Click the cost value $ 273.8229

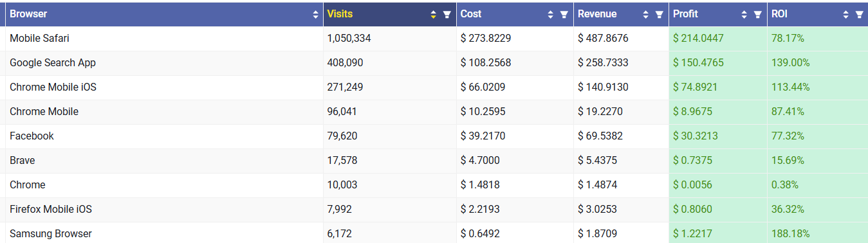click(486, 39)
